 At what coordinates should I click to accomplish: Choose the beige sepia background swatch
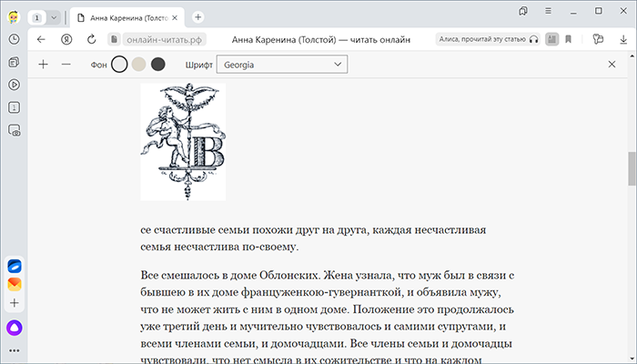(x=139, y=65)
